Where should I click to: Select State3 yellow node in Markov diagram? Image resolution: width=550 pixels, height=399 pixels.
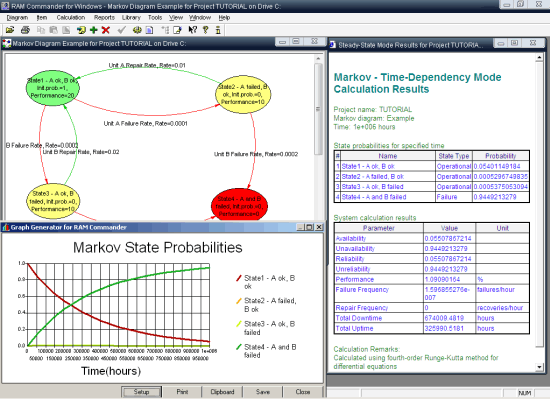point(53,202)
